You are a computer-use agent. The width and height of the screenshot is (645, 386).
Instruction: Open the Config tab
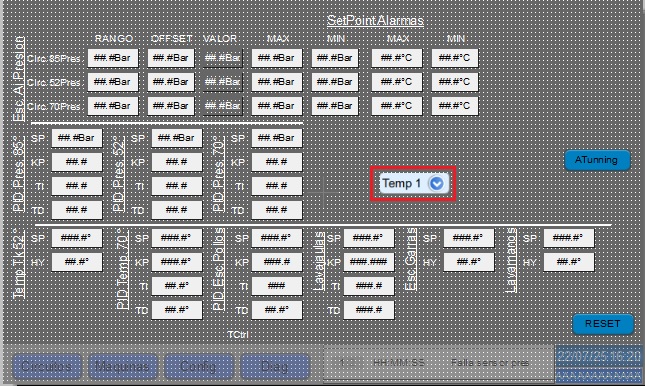198,366
